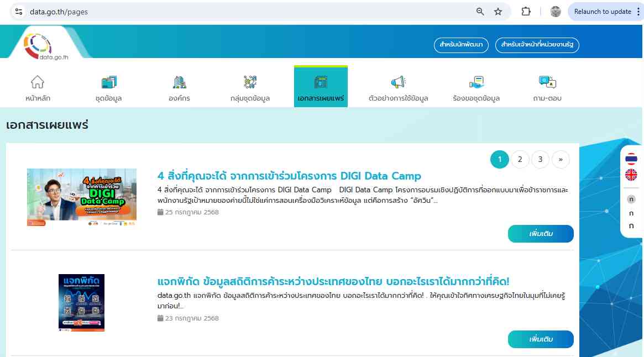The height and width of the screenshot is (357, 644).
Task: Open the Chrome extensions puzzle icon
Action: tap(526, 12)
